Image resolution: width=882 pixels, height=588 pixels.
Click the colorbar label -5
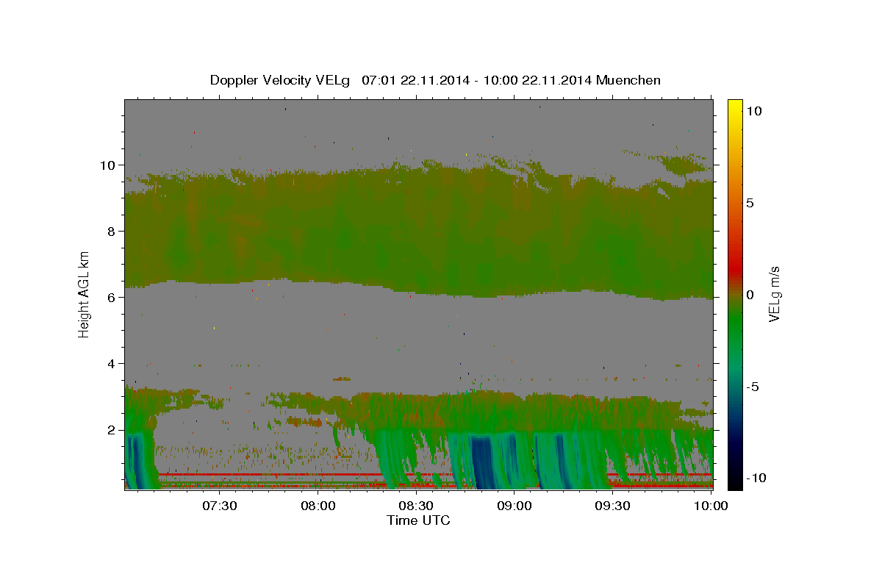(754, 387)
